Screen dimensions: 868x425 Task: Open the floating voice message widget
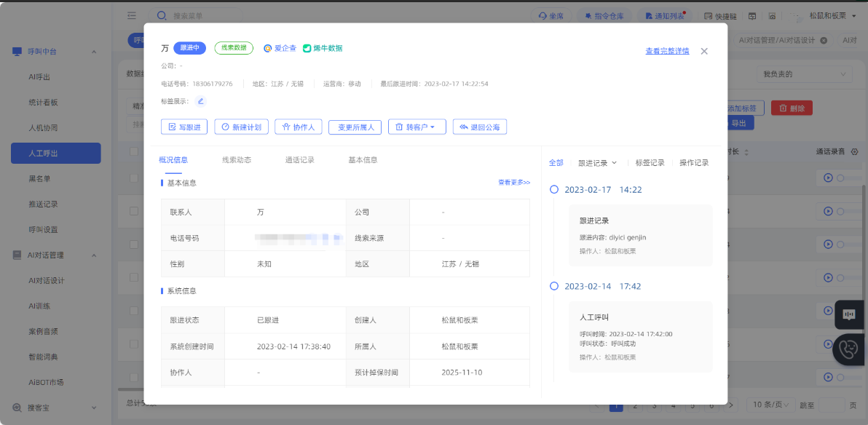tap(849, 315)
